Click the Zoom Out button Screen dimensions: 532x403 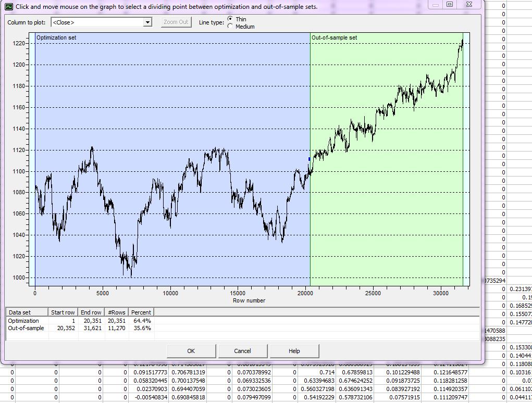176,22
